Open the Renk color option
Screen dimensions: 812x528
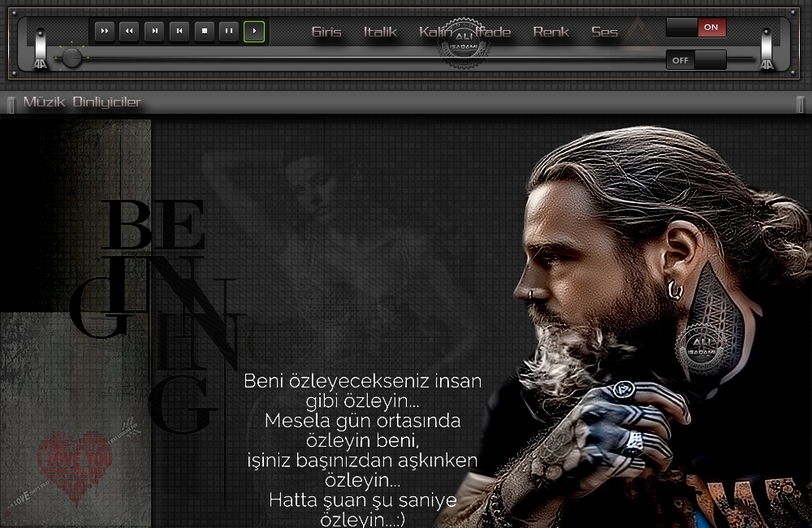pyautogui.click(x=551, y=32)
